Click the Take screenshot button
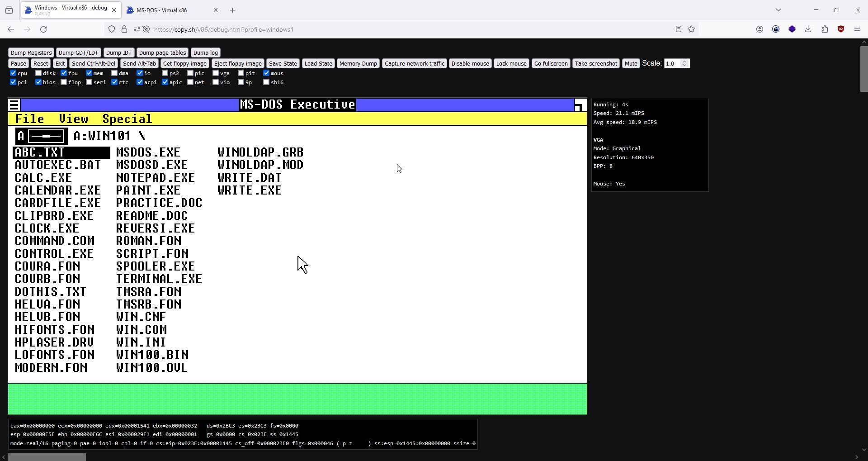Screen dimensions: 868x461 click(596, 64)
